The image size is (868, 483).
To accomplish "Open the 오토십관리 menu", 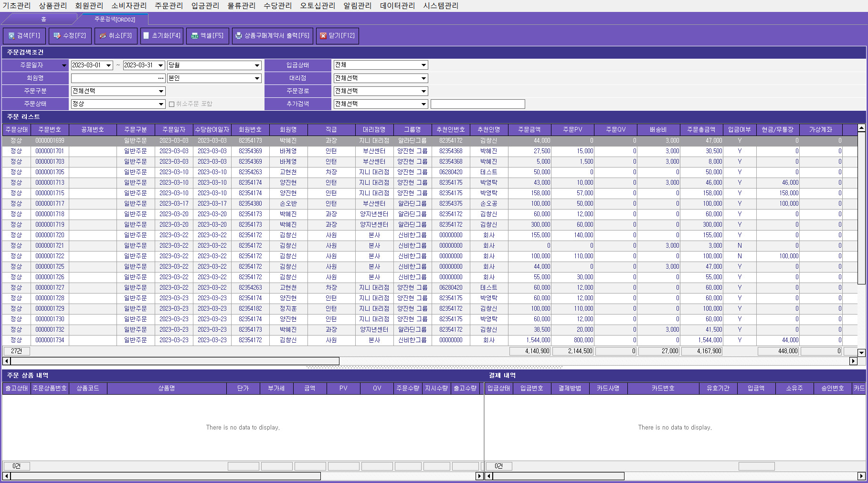I will pyautogui.click(x=318, y=6).
